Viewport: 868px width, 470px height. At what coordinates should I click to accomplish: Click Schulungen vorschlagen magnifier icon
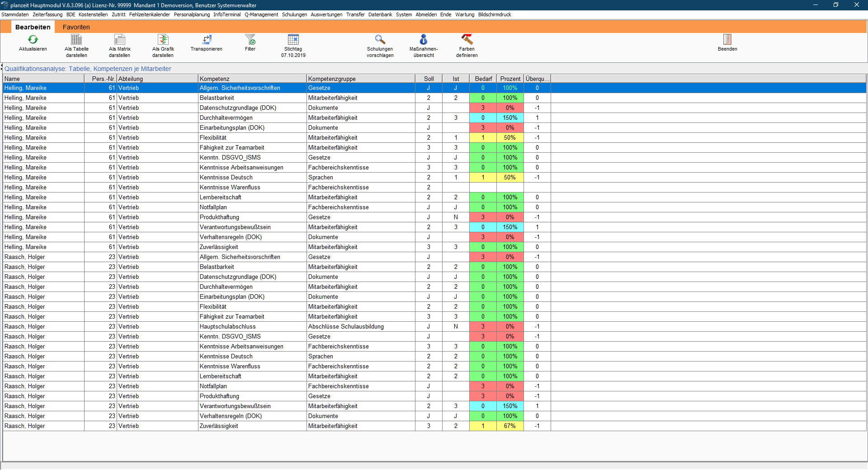380,40
